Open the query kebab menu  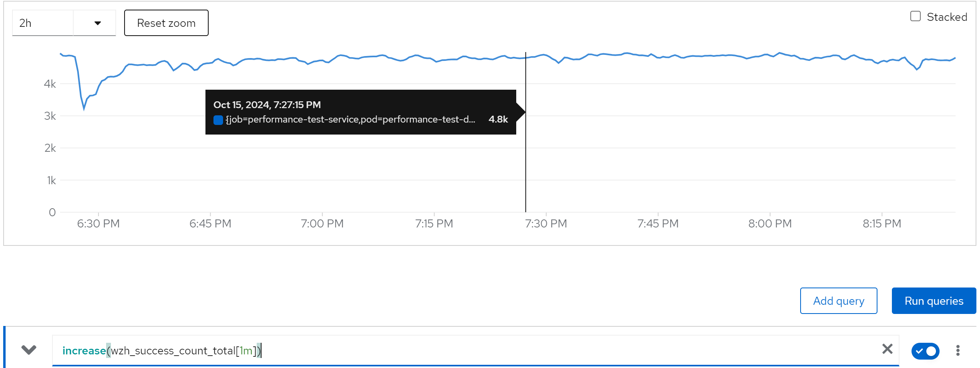958,350
